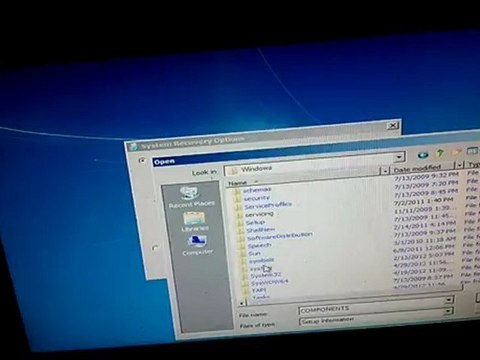Close the System Recovery Options window
Screen dimensions: 480x360
click(393, 126)
